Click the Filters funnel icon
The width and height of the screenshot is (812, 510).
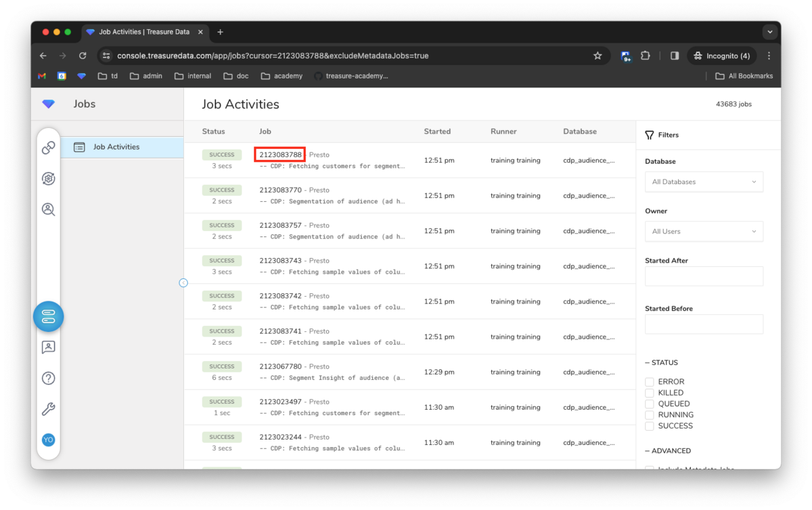(x=650, y=135)
